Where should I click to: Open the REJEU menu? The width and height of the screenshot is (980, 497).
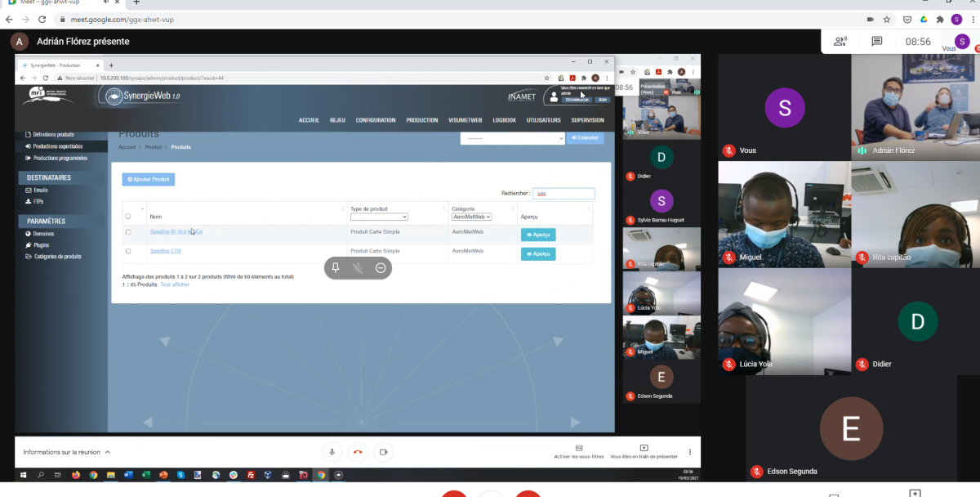337,120
